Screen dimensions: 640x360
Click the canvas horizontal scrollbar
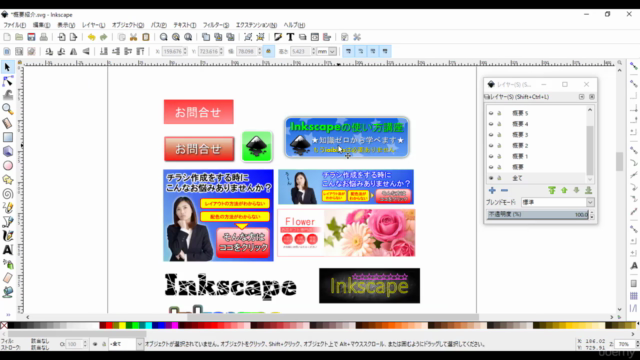tap(333, 317)
